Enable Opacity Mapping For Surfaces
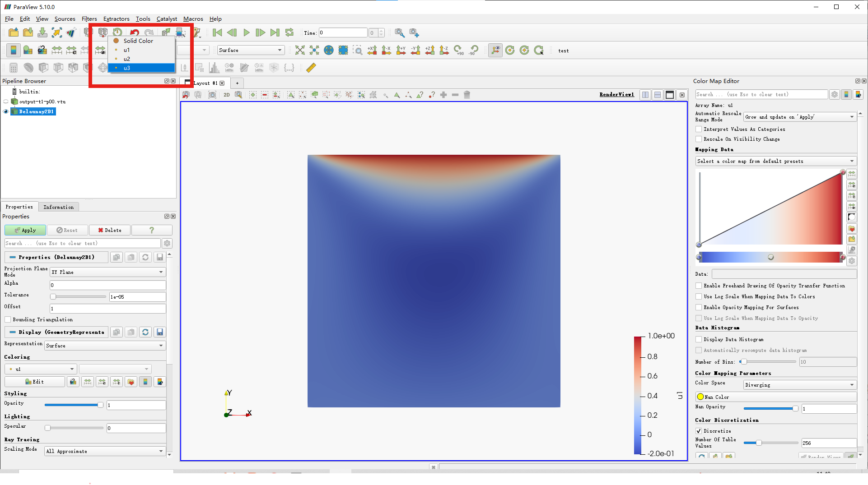This screenshot has height=485, width=868. (699, 307)
